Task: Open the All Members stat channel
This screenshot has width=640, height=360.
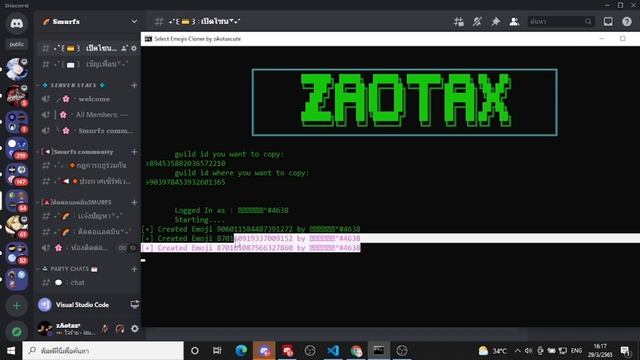Action: [90, 115]
